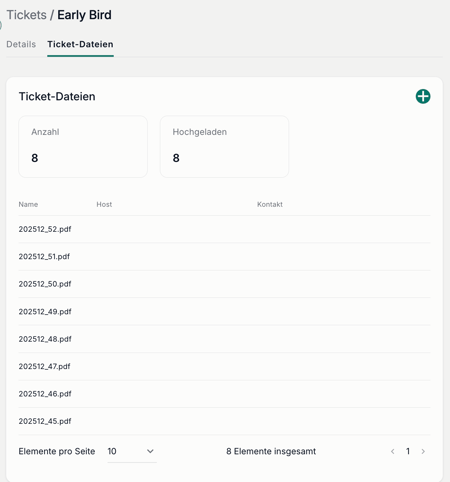Go to previous page arrow
Screen dimensions: 450x482
click(x=392, y=451)
